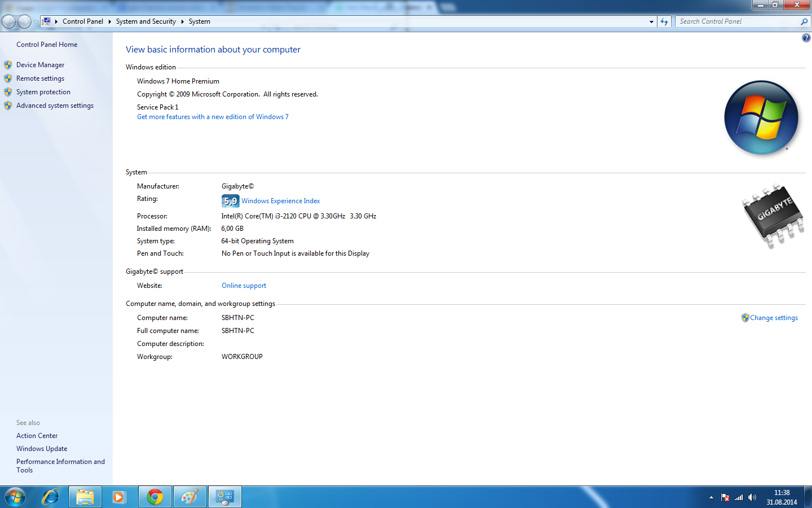The width and height of the screenshot is (812, 508).
Task: Launch Google Chrome from taskbar
Action: click(155, 497)
